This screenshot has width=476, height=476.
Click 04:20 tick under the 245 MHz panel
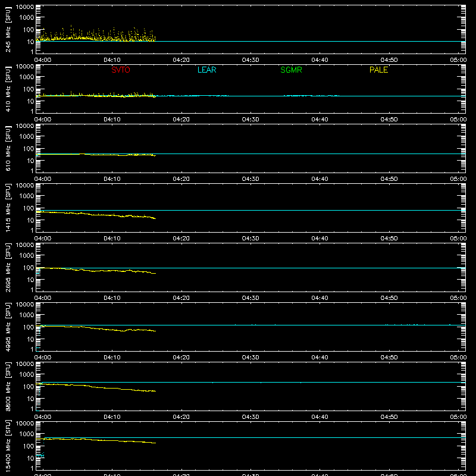click(x=181, y=60)
